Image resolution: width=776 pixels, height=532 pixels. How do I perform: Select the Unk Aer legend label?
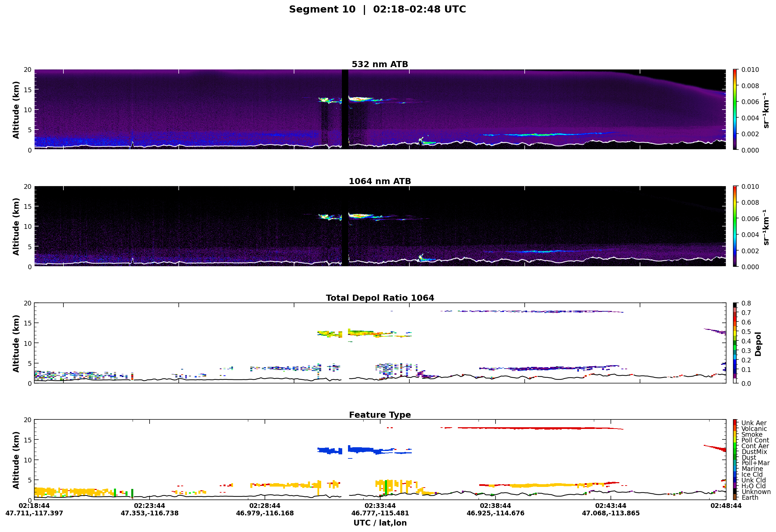(754, 423)
